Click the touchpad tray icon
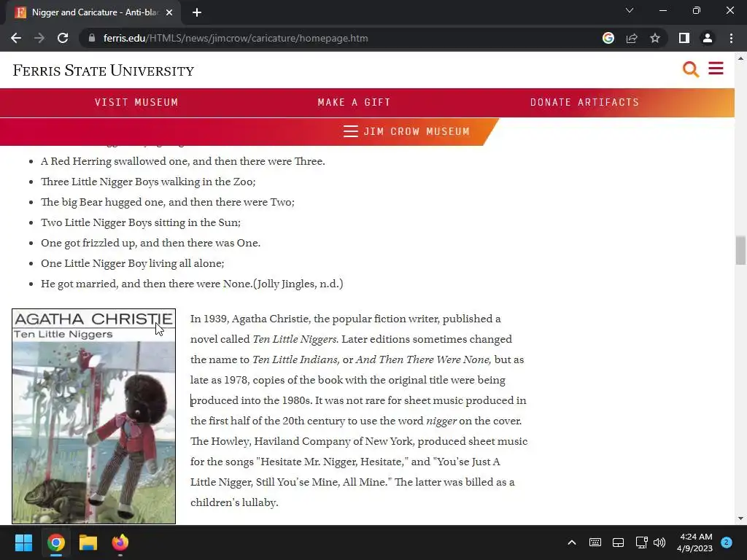The width and height of the screenshot is (747, 560). tap(618, 542)
